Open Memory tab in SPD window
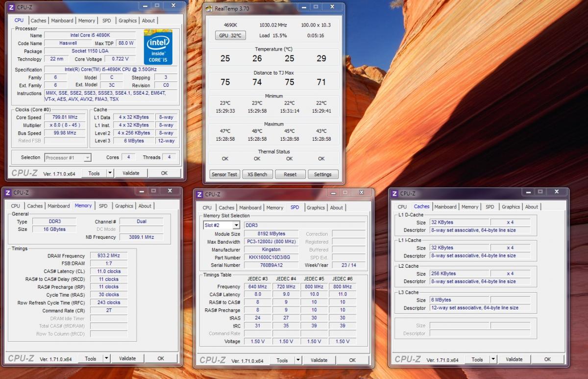This screenshot has width=588, height=379. [x=275, y=207]
